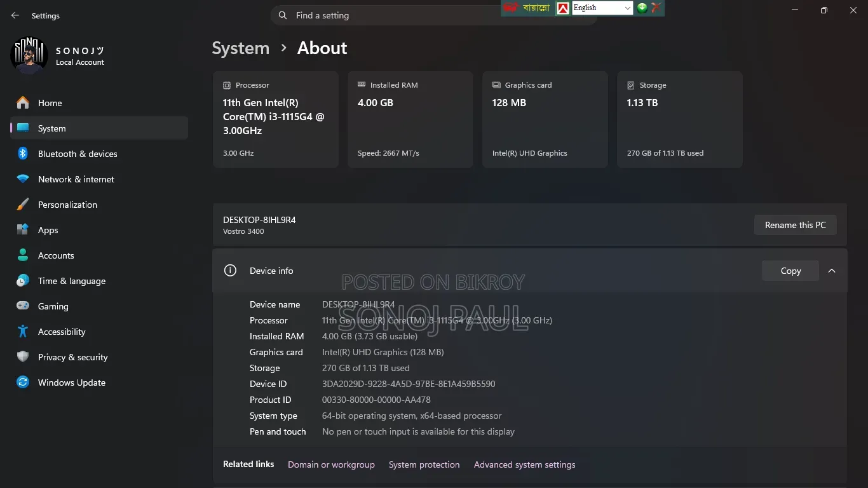Viewport: 868px width, 488px height.
Task: Click the Device info circled-i icon
Action: click(x=230, y=271)
